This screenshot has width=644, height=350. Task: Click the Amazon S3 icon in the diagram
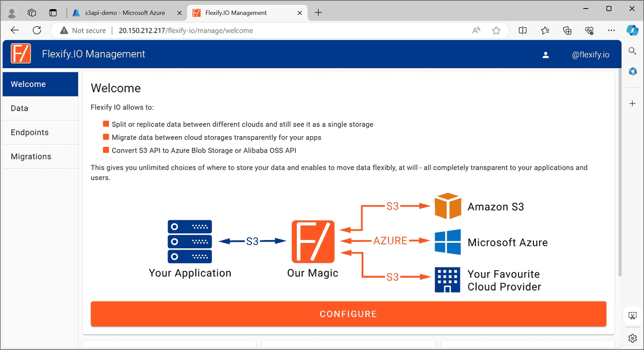(x=448, y=206)
